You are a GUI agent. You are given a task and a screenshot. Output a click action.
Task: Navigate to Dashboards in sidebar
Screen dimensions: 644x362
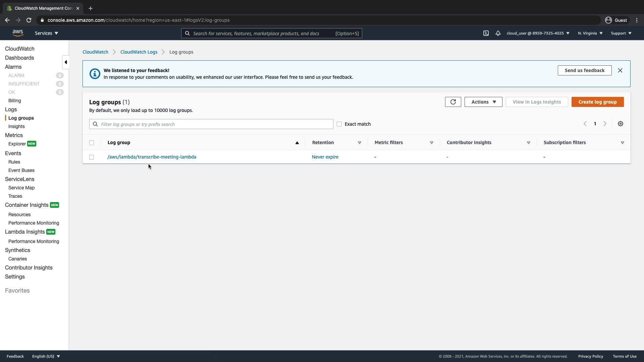19,58
